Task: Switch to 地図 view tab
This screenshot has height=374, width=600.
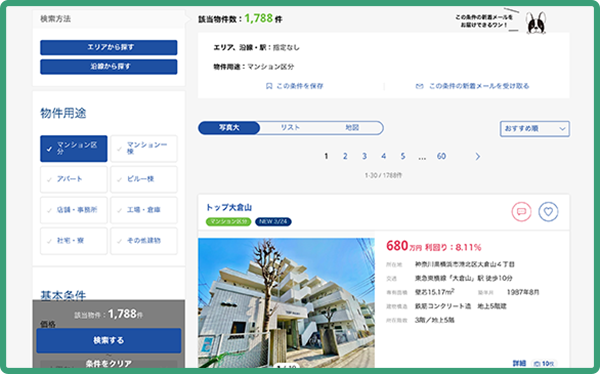Action: 352,127
